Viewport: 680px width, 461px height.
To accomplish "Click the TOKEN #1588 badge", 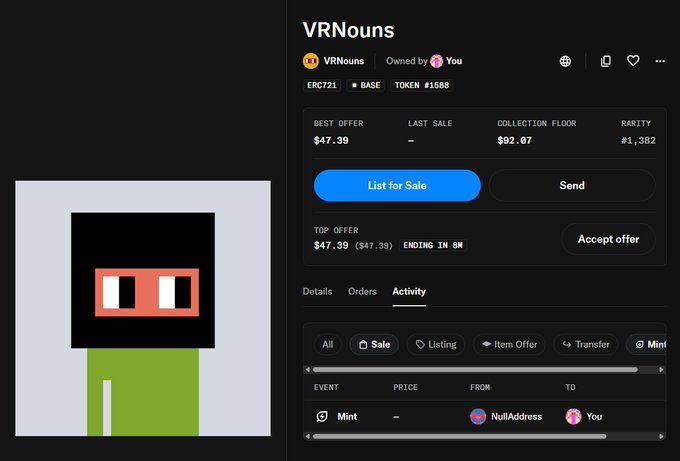I will pos(422,85).
